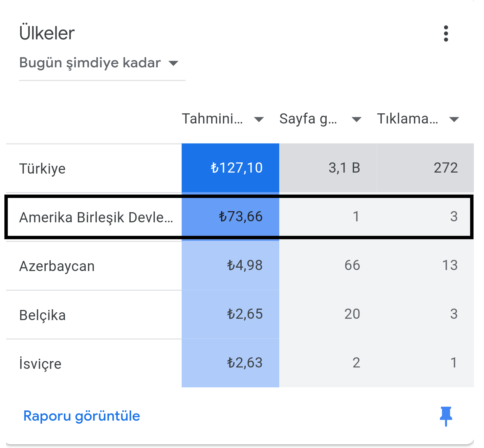Viewport: 484px width, 448px height.
Task: Open the Sayfa g... column metric dropdown
Action: [x=320, y=119]
